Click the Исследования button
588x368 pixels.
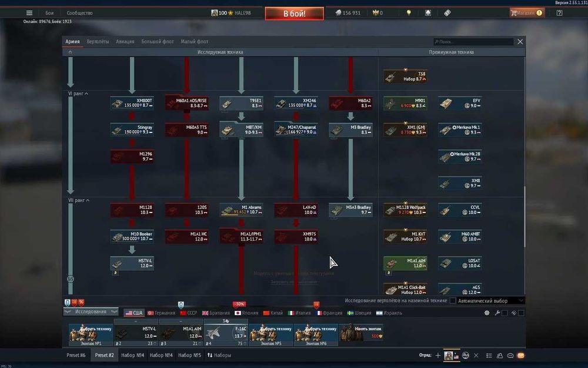[91, 311]
